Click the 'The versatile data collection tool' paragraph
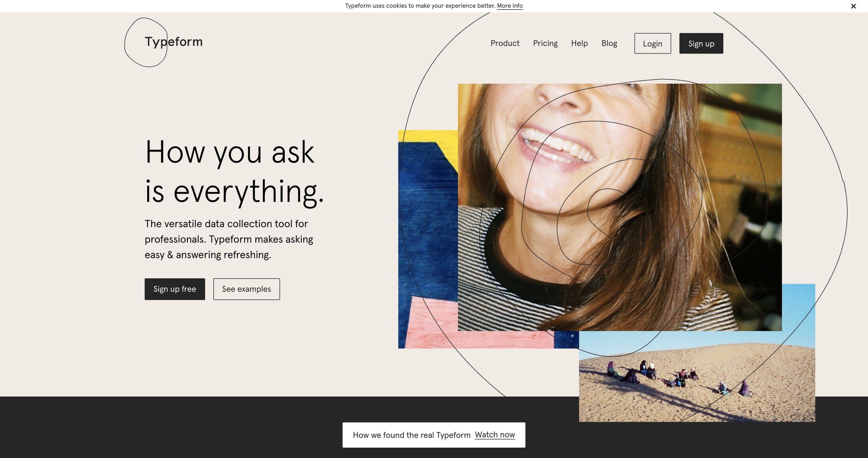The height and width of the screenshot is (458, 868). point(229,239)
